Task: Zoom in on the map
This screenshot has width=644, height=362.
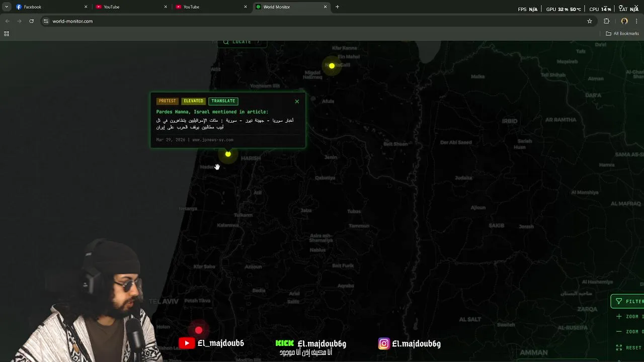Action: point(629,316)
